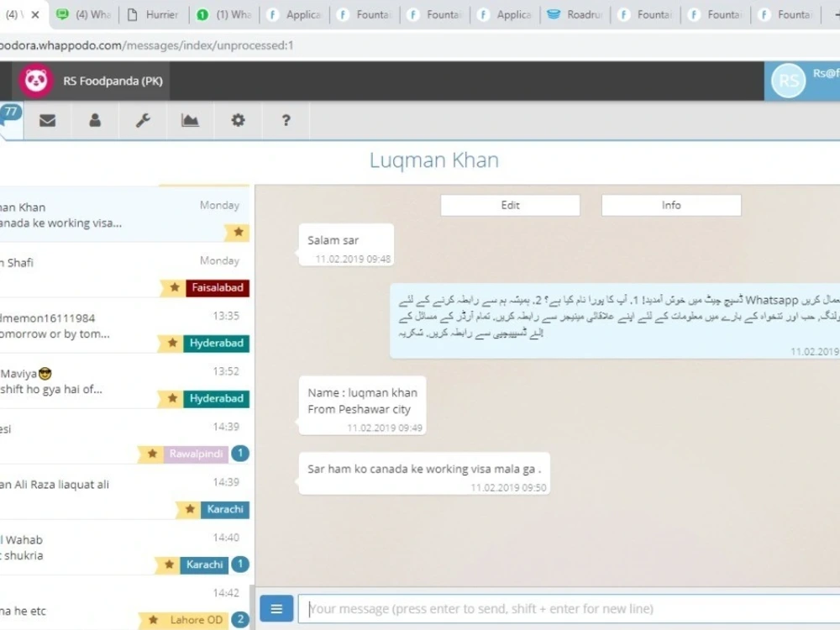Switch to the Hurrier browser tab

[153, 14]
